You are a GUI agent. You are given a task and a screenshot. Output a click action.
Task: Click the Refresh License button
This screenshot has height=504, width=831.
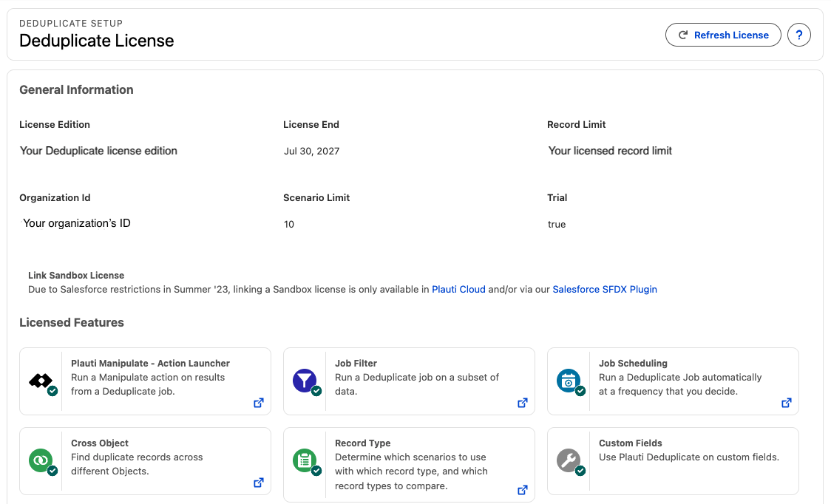click(723, 35)
